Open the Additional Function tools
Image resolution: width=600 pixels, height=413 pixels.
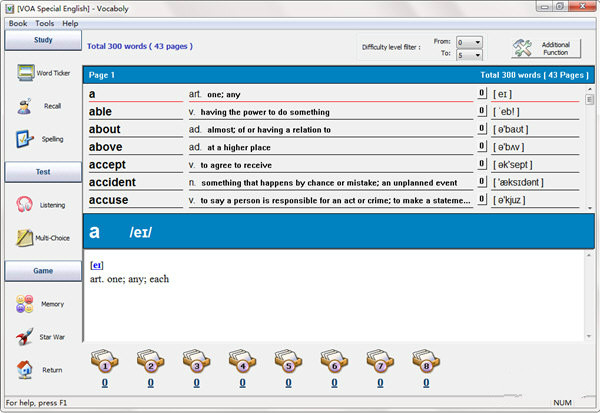[546, 48]
